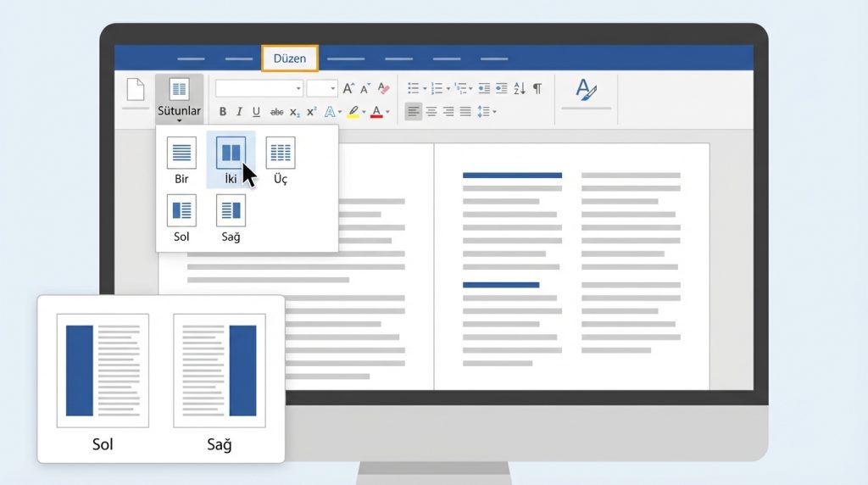Show paragraph marks with pilcrow icon
The width and height of the screenshot is (868, 485).
[537, 88]
